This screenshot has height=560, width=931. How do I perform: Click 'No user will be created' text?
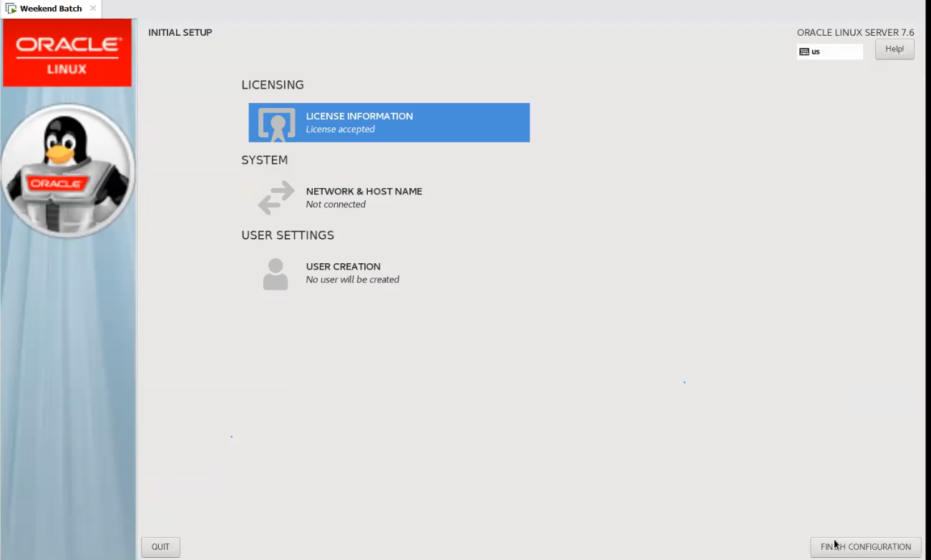(353, 280)
